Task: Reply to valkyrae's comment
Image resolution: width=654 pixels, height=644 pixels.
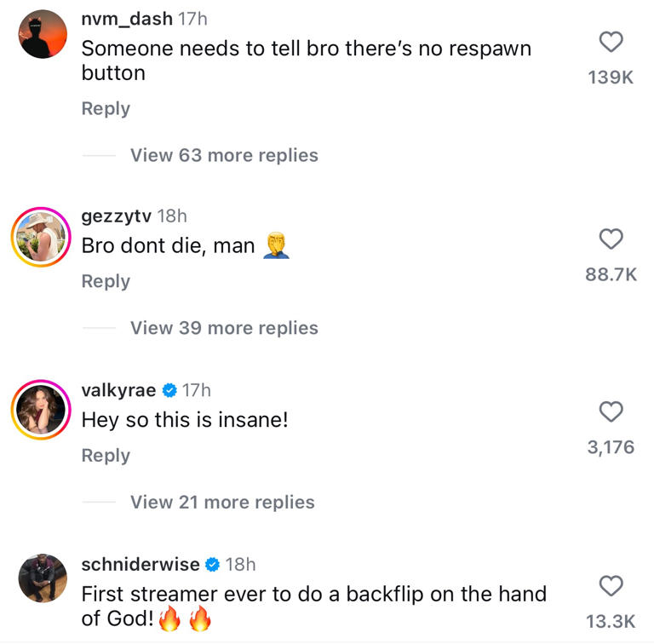Action: [106, 456]
